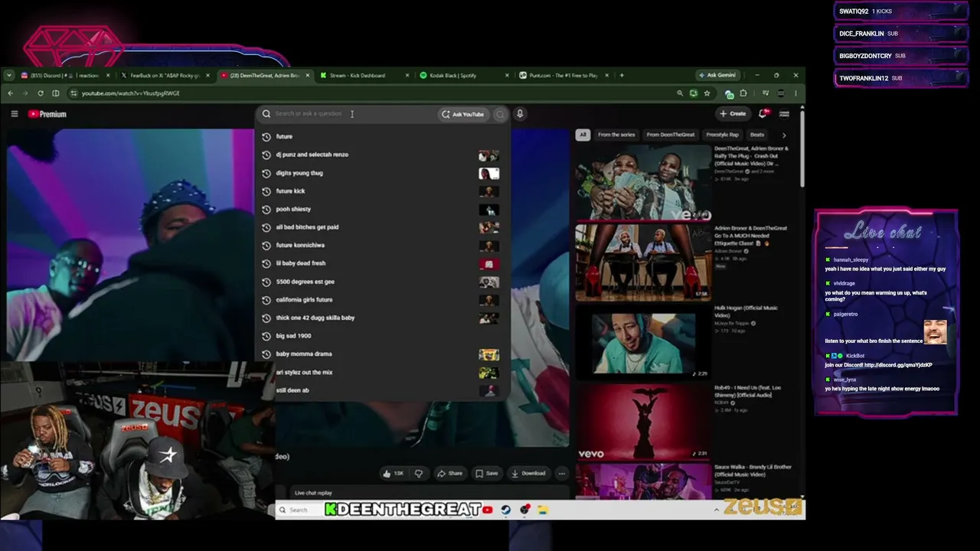Open YouTube app icon in taskbar
Viewport: 980px width, 551px height.
click(x=487, y=510)
